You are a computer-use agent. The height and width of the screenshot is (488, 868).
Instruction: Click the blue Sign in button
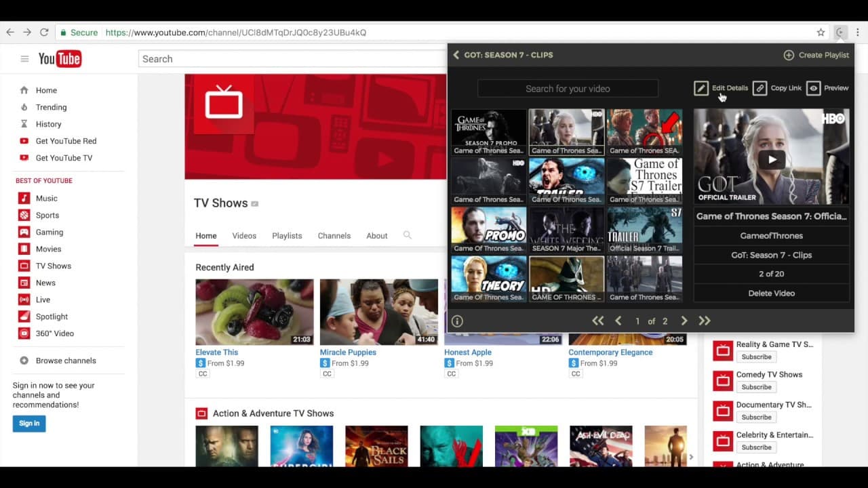coord(29,424)
